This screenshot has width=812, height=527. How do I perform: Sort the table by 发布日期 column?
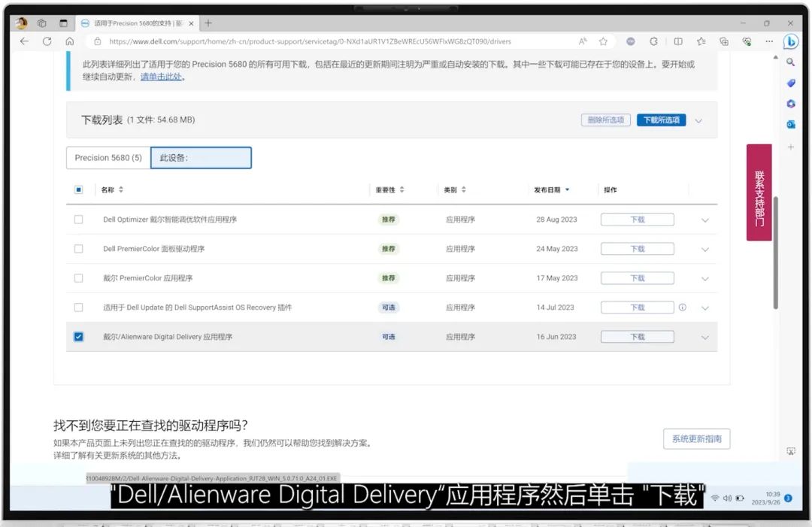(x=552, y=189)
